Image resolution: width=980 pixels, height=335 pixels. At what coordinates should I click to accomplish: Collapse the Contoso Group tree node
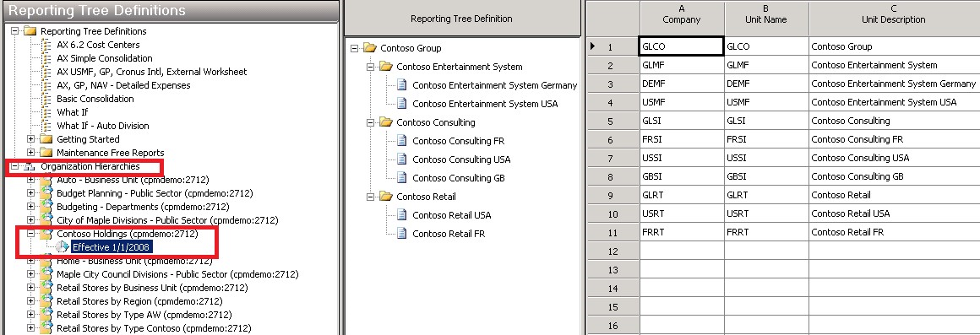[x=354, y=48]
